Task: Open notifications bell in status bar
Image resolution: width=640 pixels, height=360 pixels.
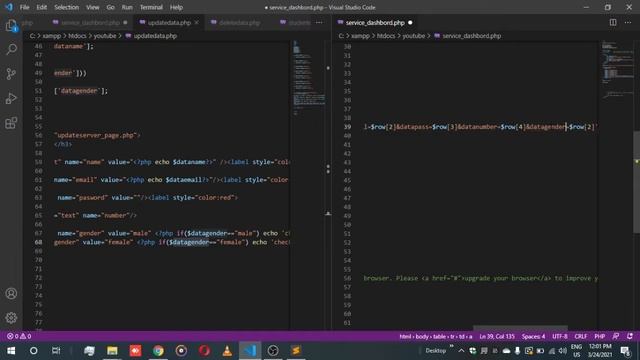Action: [x=630, y=336]
